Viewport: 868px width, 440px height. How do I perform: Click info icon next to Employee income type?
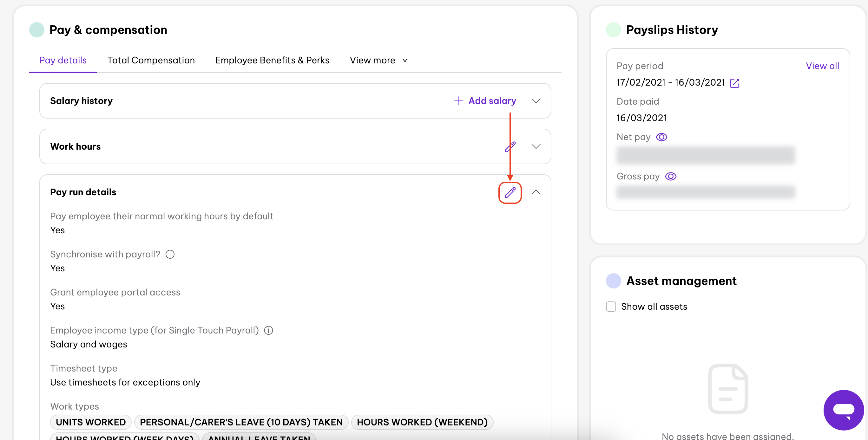[268, 330]
